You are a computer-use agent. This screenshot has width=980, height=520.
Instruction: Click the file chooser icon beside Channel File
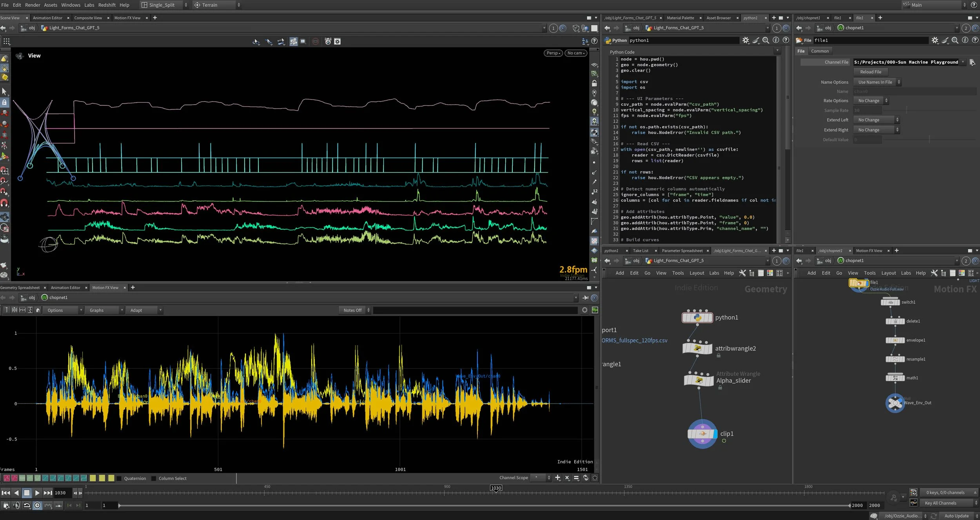[972, 62]
